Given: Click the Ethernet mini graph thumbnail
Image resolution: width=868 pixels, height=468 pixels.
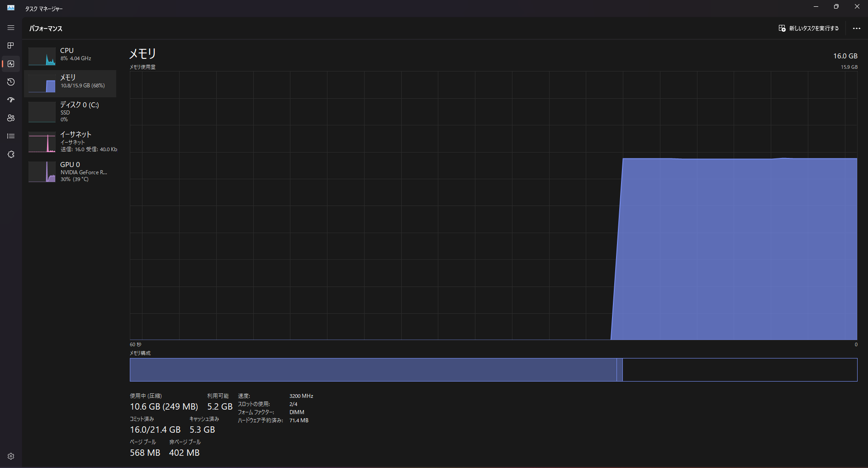Looking at the screenshot, I should coord(42,142).
